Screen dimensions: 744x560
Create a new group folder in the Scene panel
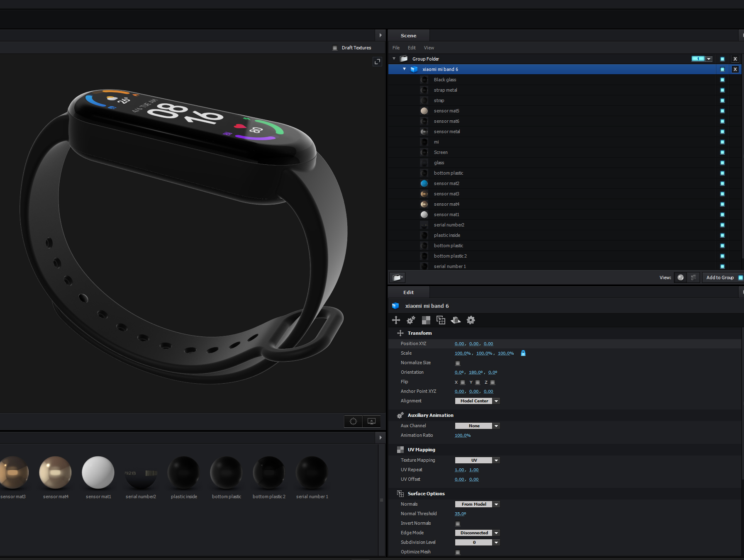tap(398, 278)
